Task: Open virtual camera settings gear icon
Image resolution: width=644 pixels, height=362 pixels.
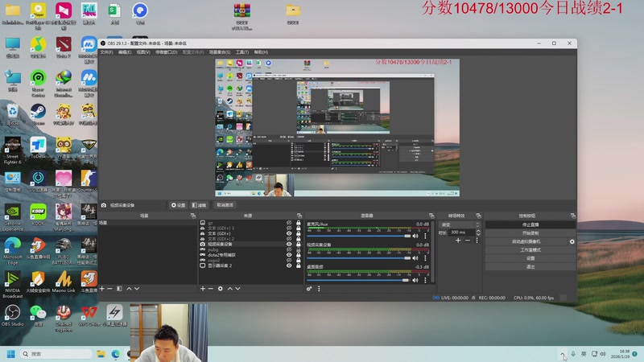Action: coord(572,242)
